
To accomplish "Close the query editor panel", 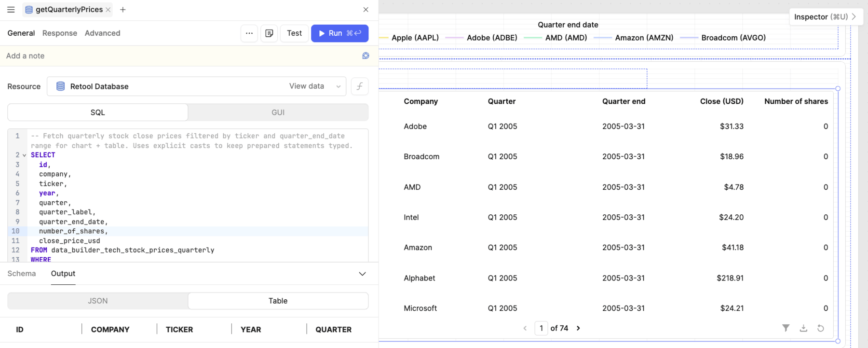I will click(366, 10).
